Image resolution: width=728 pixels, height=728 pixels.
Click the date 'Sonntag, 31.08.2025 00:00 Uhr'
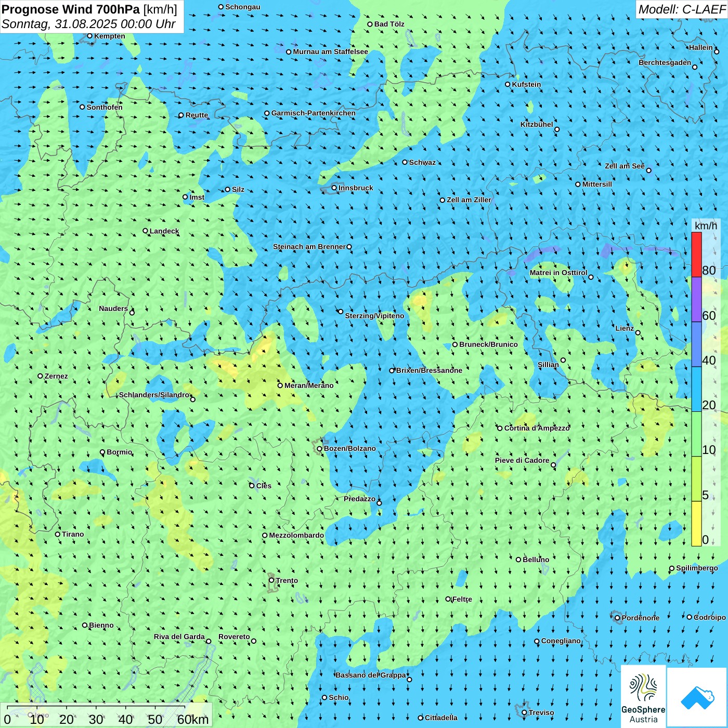[88, 24]
